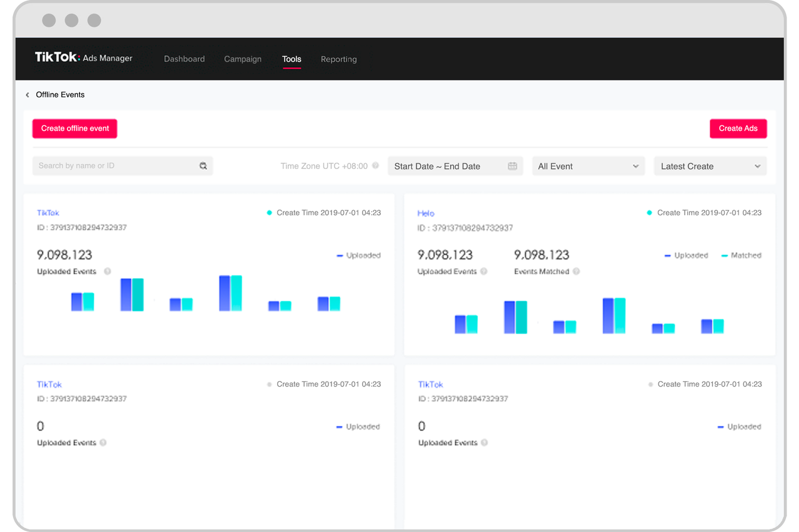799x532 pixels.
Task: Click the Offline Events breadcrumb text
Action: pyautogui.click(x=60, y=95)
